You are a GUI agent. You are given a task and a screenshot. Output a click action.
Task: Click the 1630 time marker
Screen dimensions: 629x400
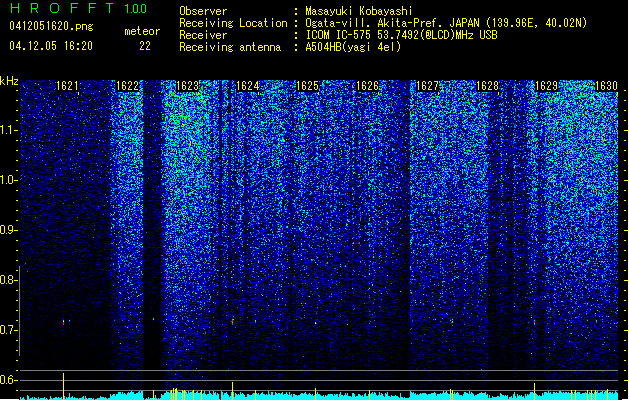click(606, 86)
